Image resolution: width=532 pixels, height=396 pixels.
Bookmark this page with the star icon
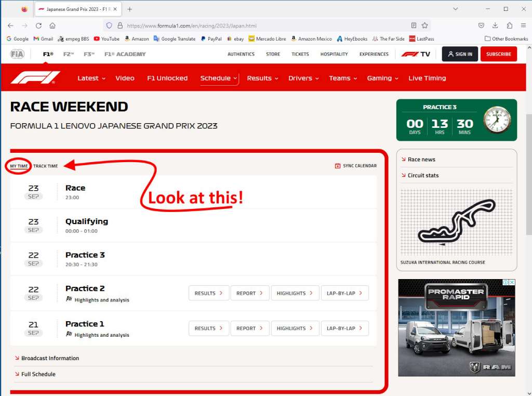point(424,25)
